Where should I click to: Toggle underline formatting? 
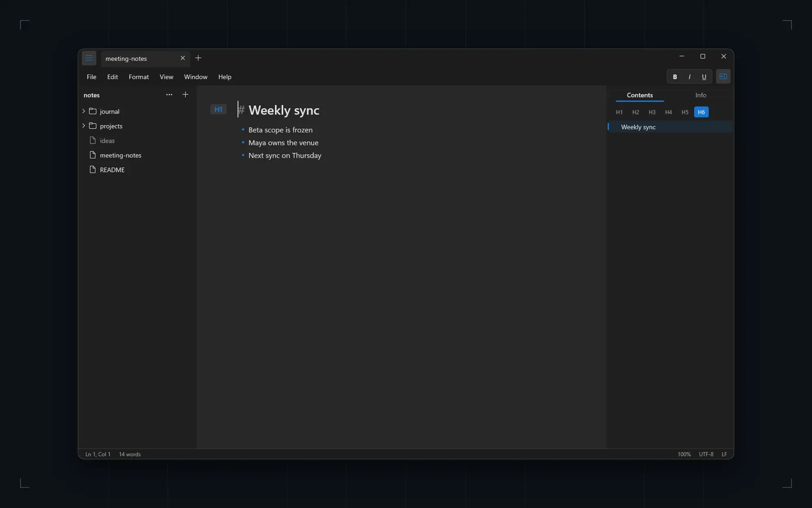coord(704,77)
